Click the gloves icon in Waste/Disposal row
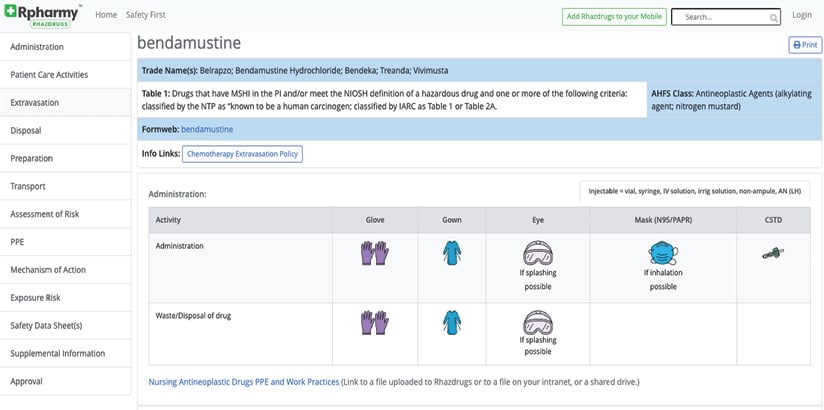 click(374, 322)
